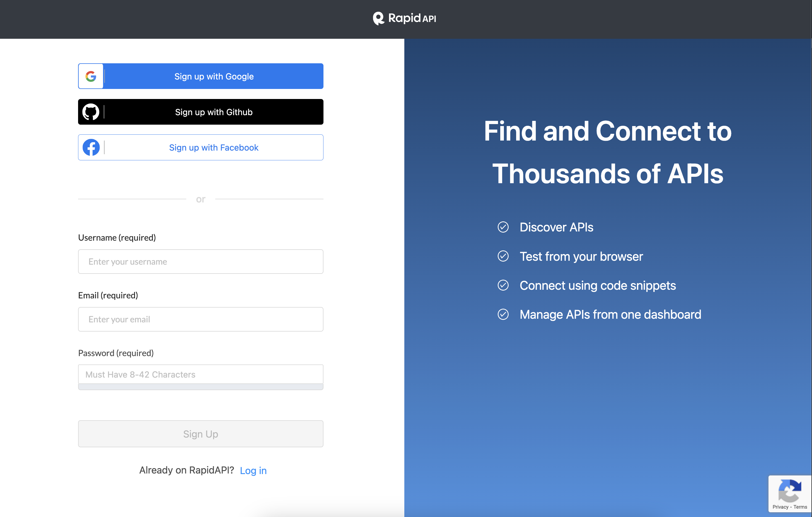Click the reCAPTCHA badge icon
The height and width of the screenshot is (517, 812).
click(789, 491)
